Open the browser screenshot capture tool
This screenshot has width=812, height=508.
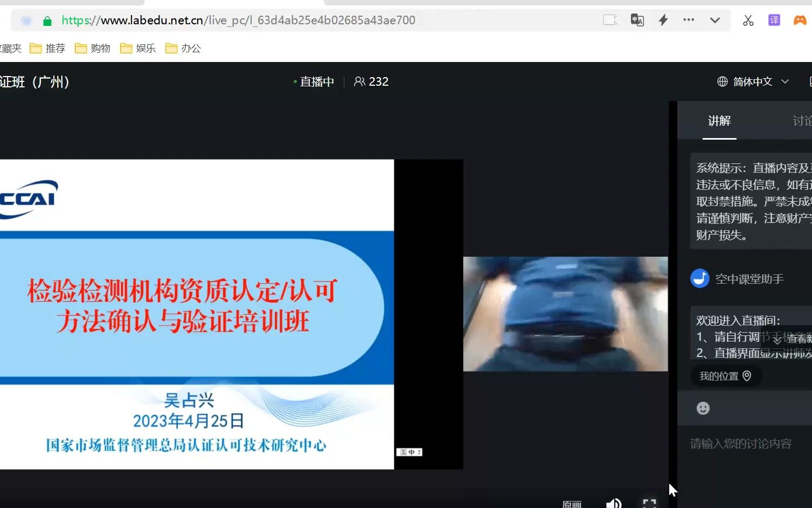(x=609, y=20)
